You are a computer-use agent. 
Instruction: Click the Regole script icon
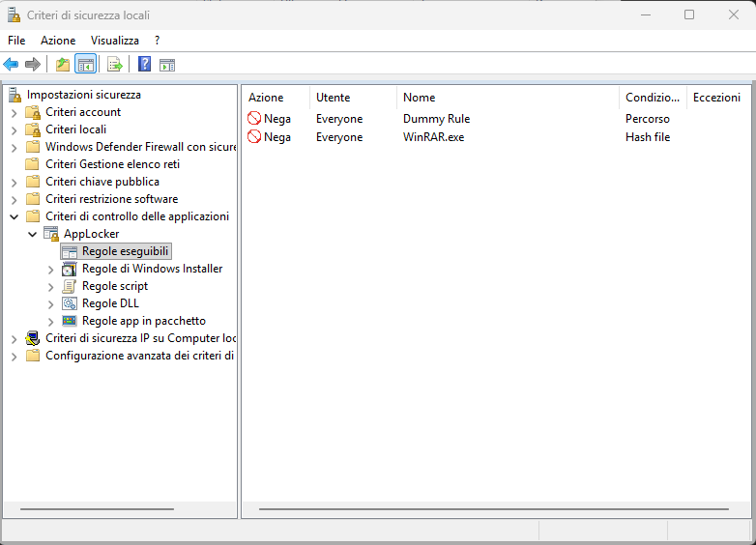tap(70, 286)
